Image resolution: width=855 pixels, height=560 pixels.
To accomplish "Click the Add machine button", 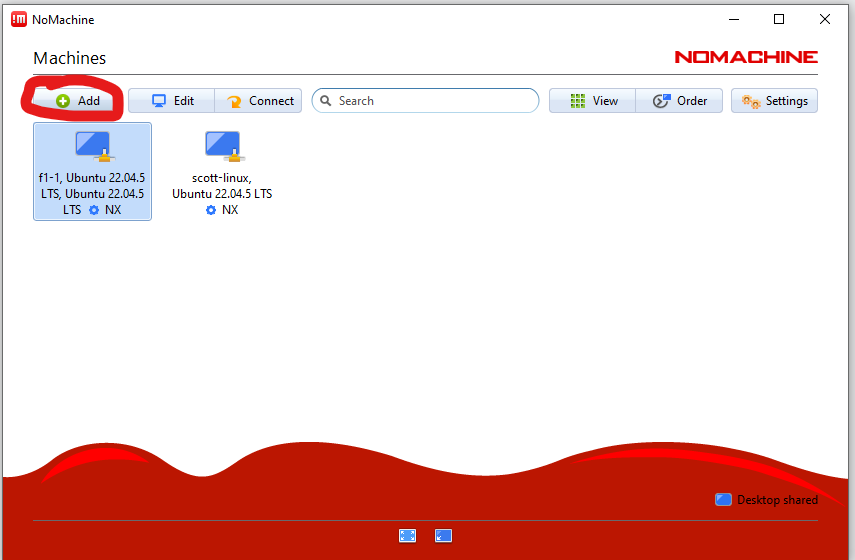I will coord(77,101).
